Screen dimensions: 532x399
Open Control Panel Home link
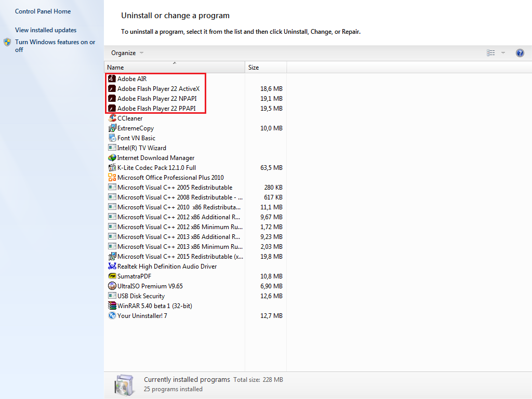coord(43,11)
